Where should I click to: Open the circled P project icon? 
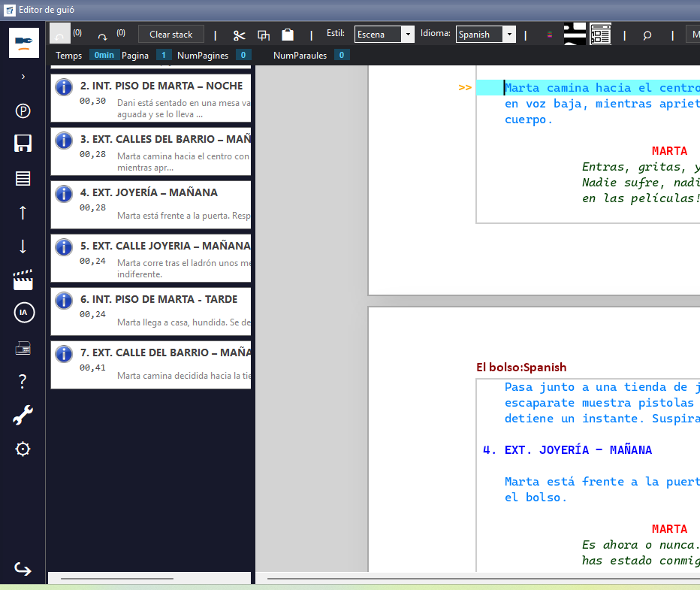point(23,110)
